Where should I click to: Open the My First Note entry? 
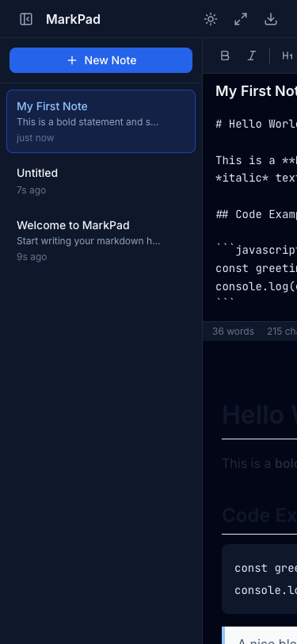tap(101, 121)
